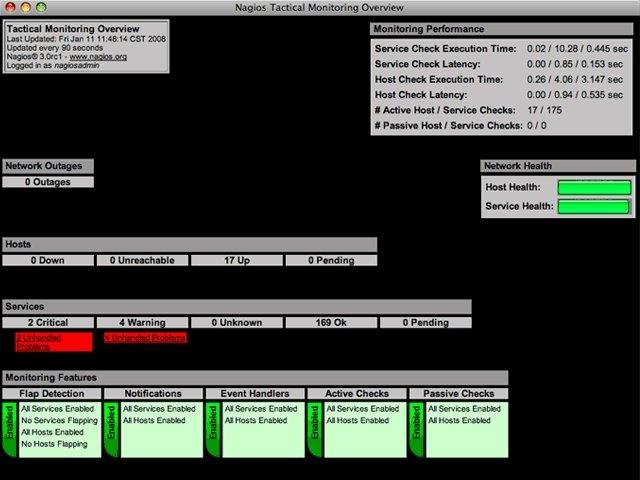Open unhandled problems under 4 Warning
Screen dimensions: 640x480
pyautogui.click(x=145, y=338)
